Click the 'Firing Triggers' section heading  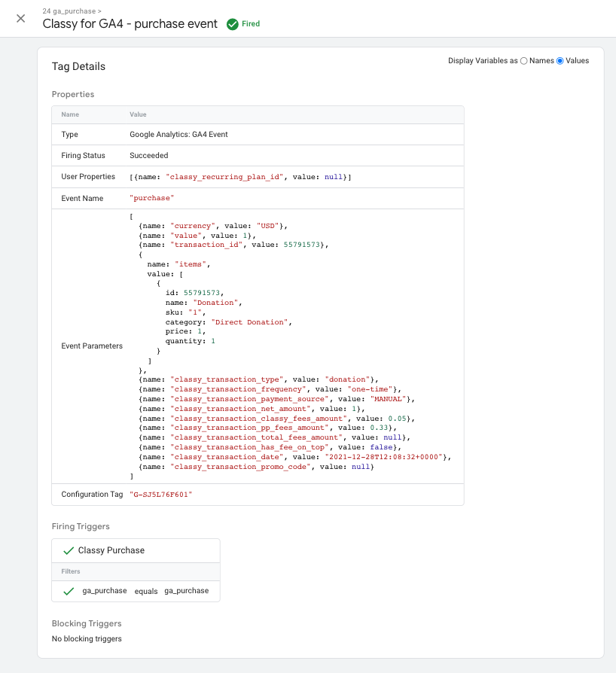click(x=81, y=526)
